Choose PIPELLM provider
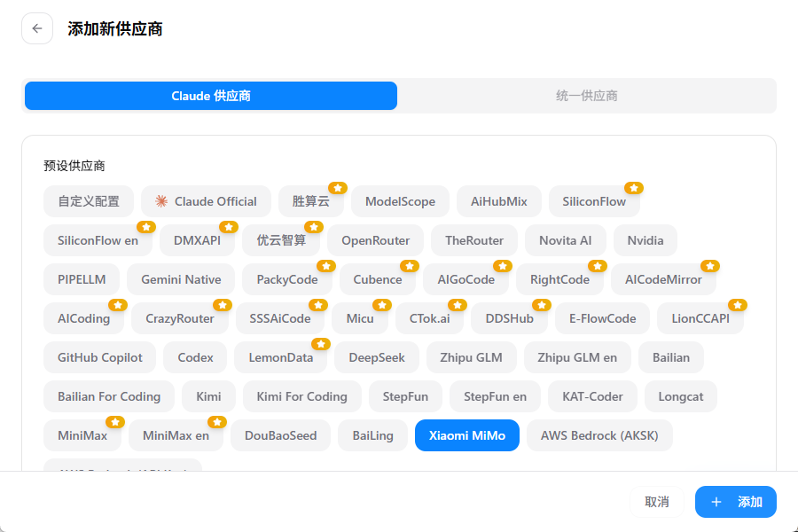 tap(82, 279)
